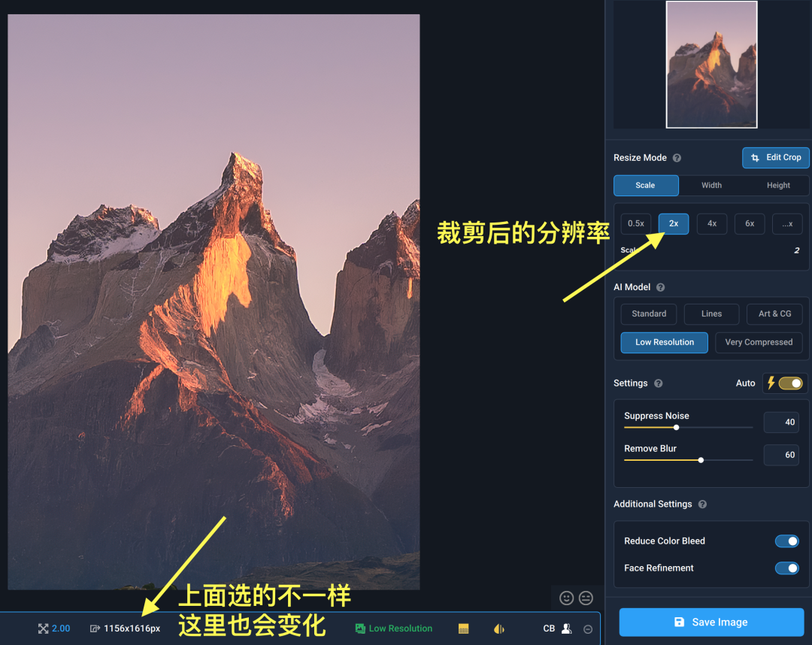Click the face refinement person icon in status bar
The width and height of the screenshot is (812, 645).
coord(566,628)
